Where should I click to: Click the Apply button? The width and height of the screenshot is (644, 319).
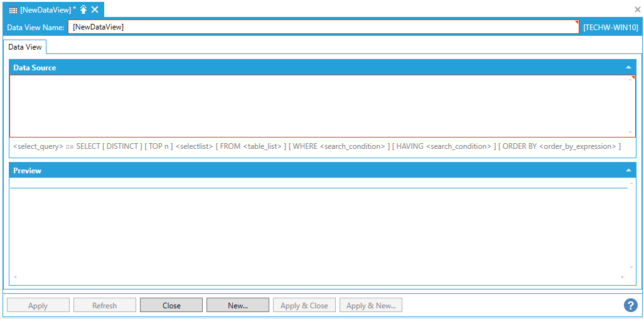tap(38, 305)
